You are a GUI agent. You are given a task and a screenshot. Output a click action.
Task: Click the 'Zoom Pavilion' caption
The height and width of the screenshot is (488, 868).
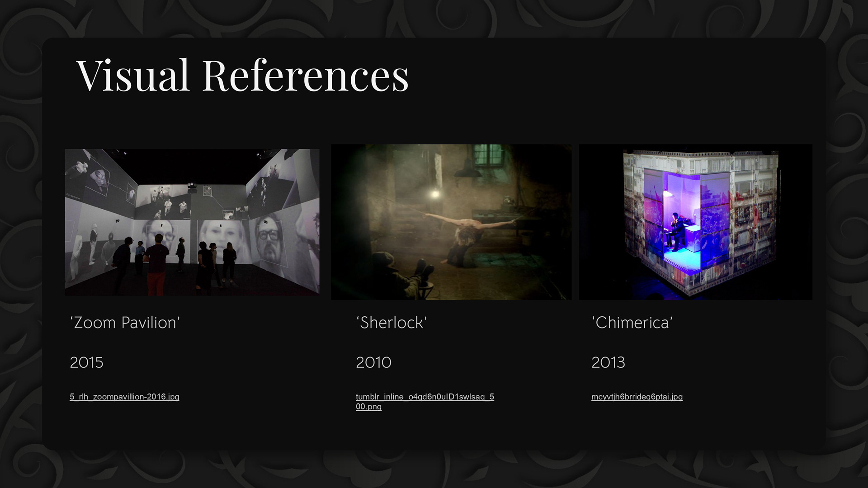pos(125,323)
